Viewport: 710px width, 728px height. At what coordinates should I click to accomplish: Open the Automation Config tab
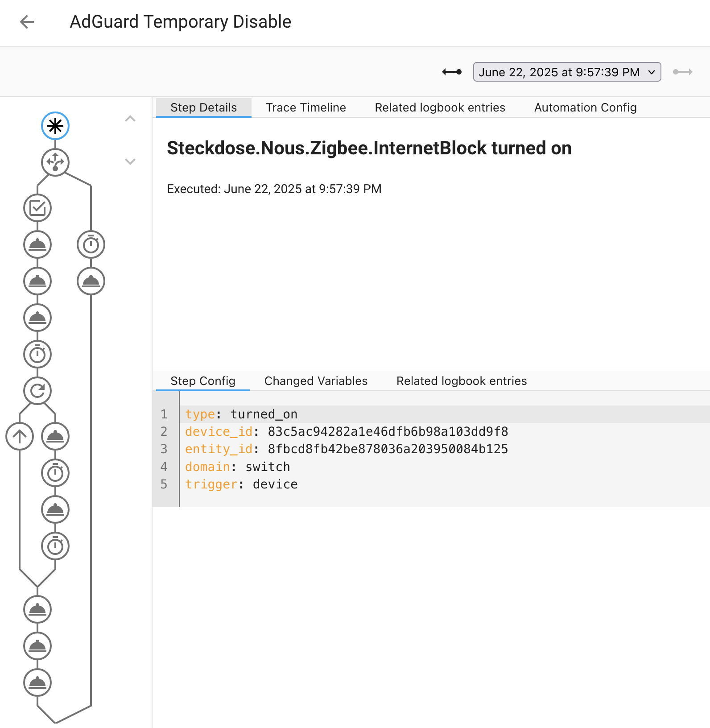click(x=585, y=108)
